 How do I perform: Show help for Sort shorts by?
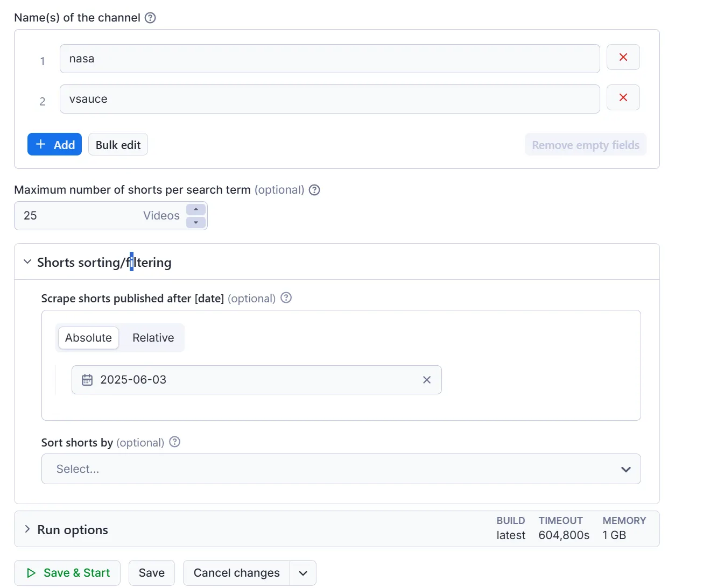click(x=174, y=442)
